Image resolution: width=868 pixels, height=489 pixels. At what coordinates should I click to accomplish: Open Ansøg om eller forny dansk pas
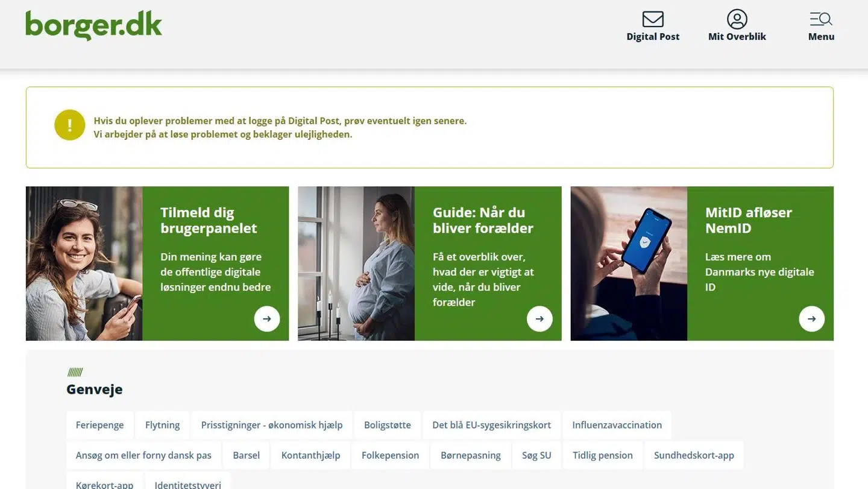[143, 455]
